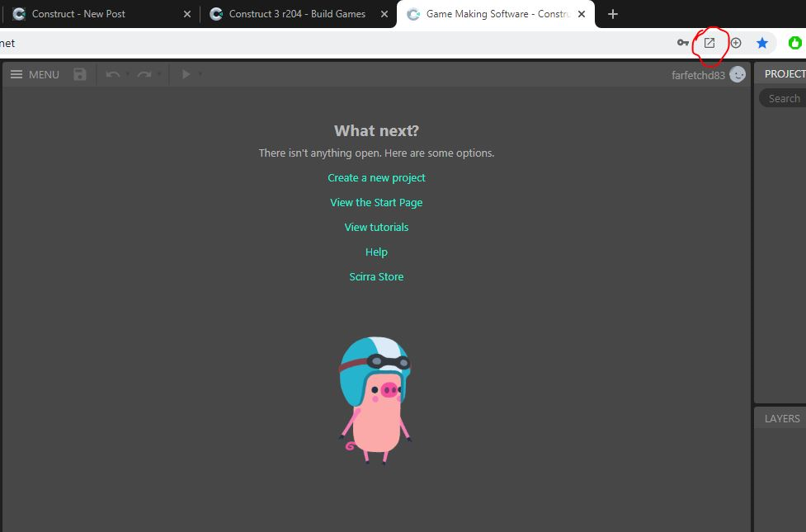Click the "There isn't anything open" message
Screen dimensions: 806x532
coord(376,153)
